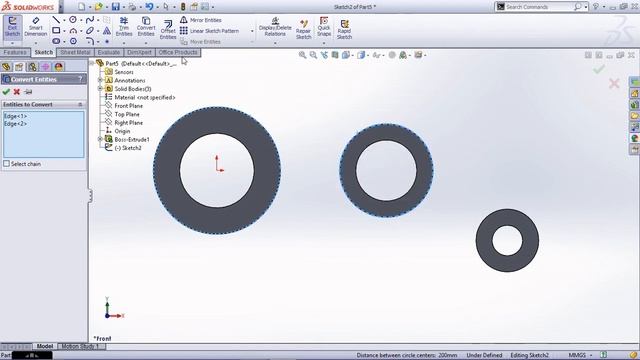Open the DisplayManager tab icon
The height and width of the screenshot is (360, 640).
point(58,67)
